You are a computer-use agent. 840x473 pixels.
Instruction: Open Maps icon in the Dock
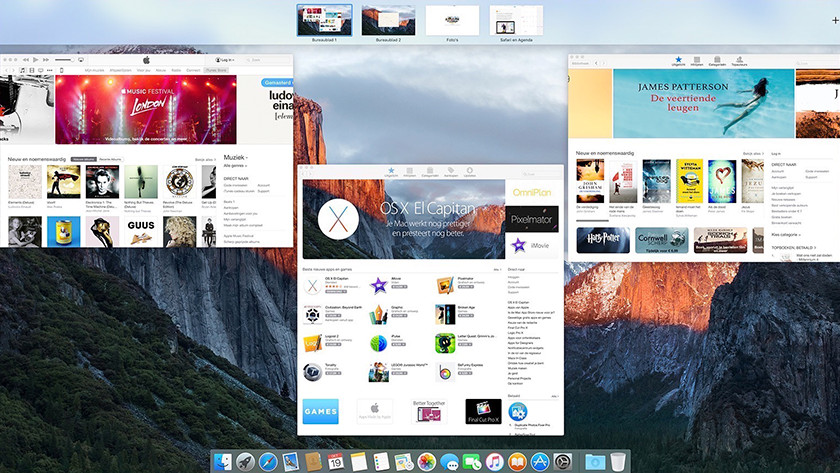[403, 462]
